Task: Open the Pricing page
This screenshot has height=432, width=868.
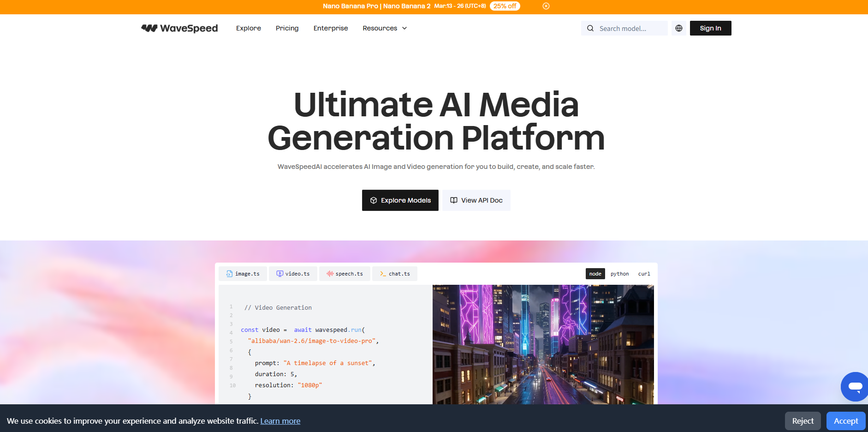Action: (287, 28)
